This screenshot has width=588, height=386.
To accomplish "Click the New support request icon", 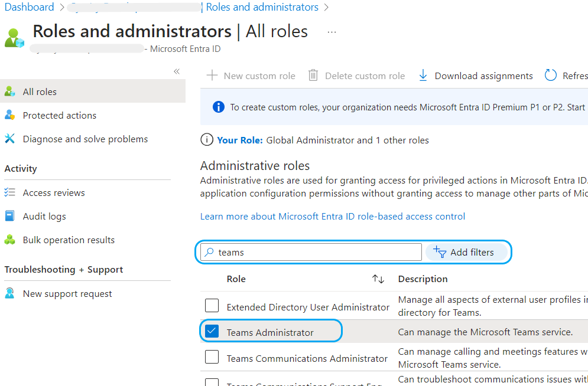I will 10,293.
